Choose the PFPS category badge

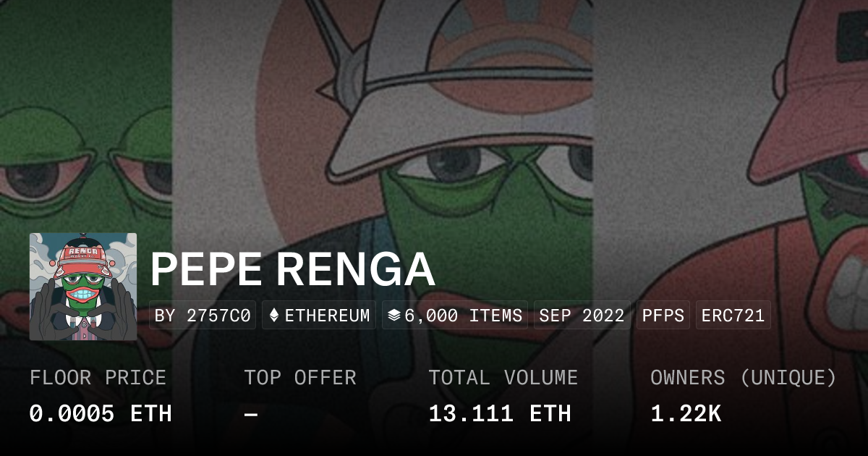(x=663, y=316)
